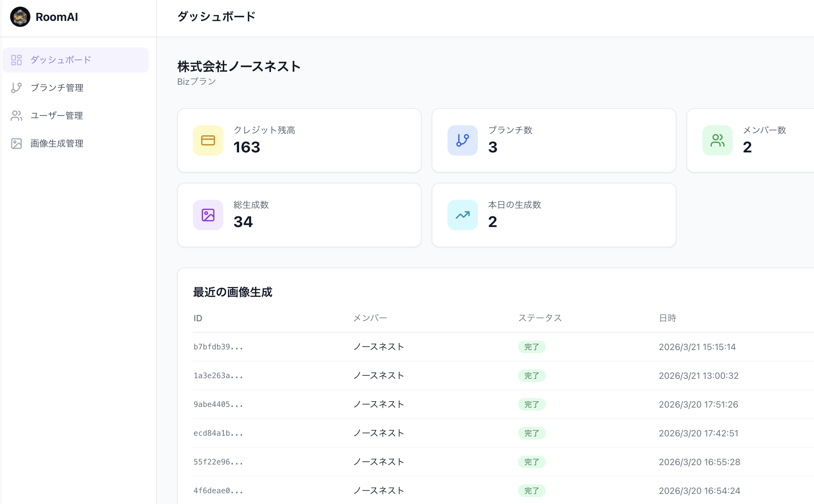
Task: Click the ID column header
Action: tap(198, 318)
